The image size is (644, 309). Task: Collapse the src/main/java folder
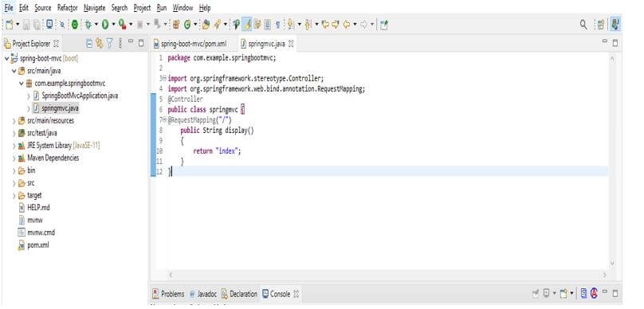tap(14, 71)
